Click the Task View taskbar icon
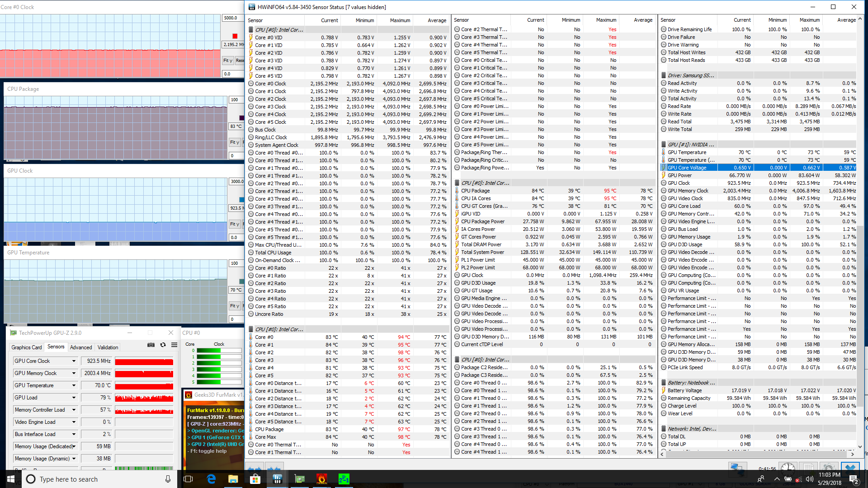 (189, 479)
